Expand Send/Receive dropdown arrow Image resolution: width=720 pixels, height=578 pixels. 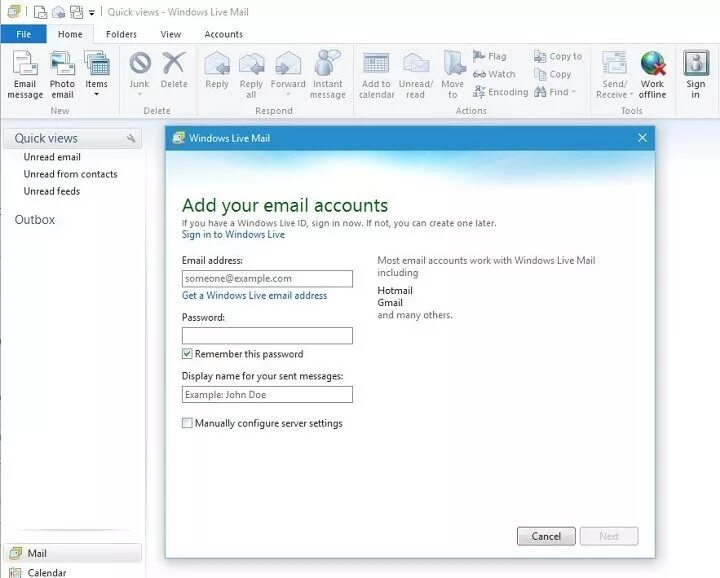click(631, 95)
